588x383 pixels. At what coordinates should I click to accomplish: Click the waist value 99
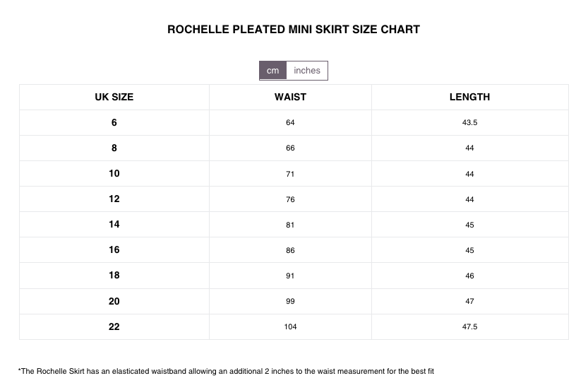(290, 301)
